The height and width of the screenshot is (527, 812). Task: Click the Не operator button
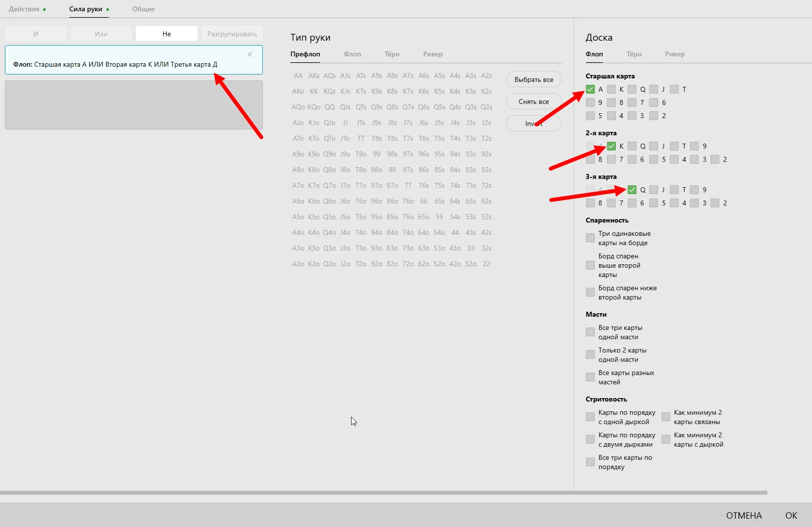click(167, 34)
